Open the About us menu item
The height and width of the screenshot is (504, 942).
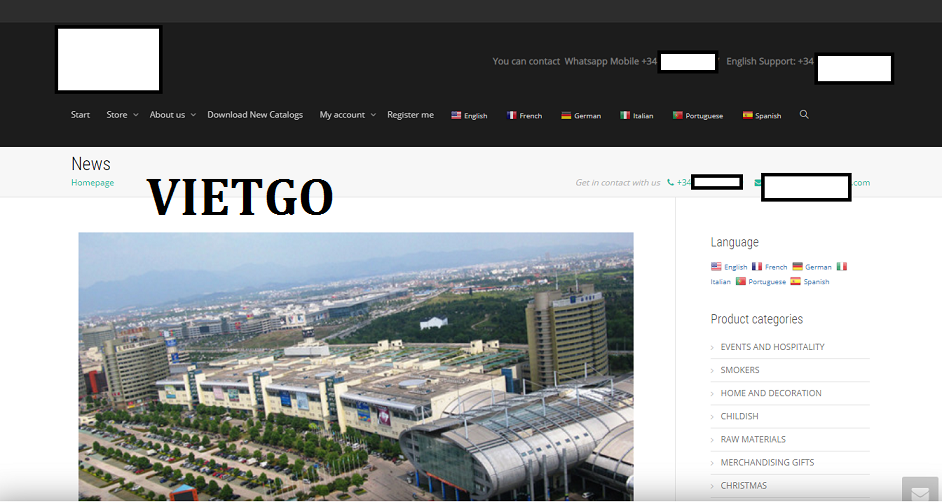[x=167, y=115]
